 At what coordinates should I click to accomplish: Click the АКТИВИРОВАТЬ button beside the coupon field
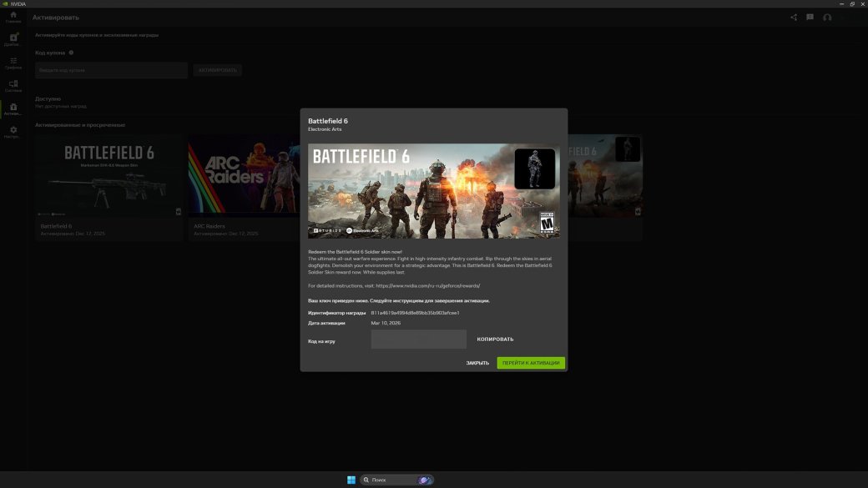218,70
